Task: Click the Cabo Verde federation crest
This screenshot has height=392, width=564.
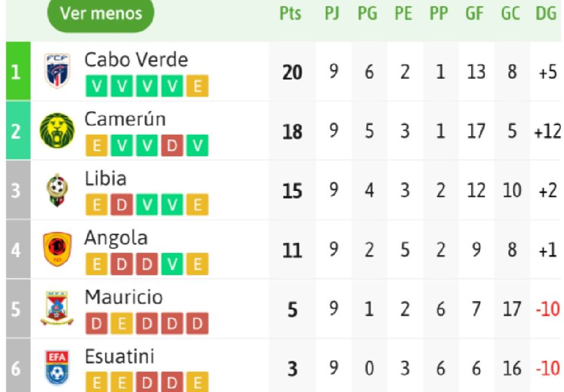Action: tap(57, 70)
